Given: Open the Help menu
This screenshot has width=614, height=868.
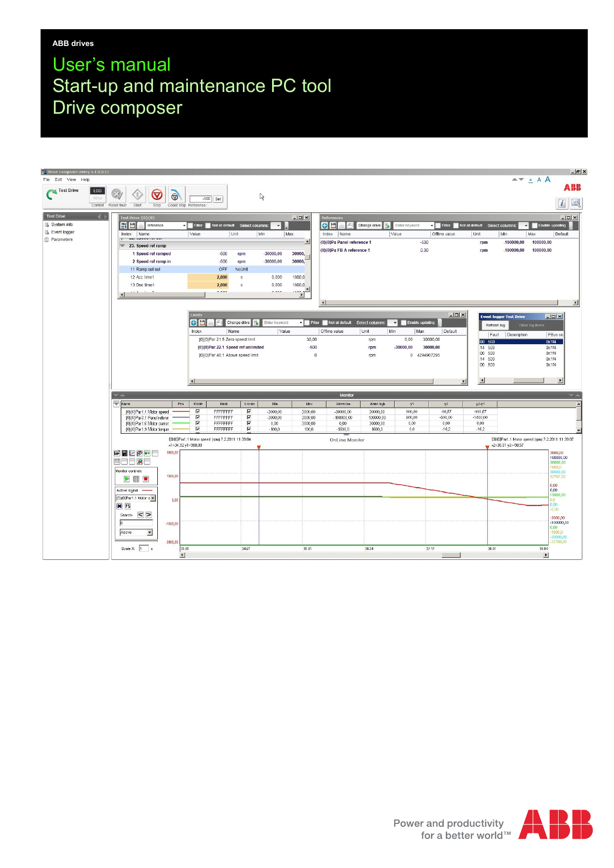Looking at the screenshot, I should (86, 180).
